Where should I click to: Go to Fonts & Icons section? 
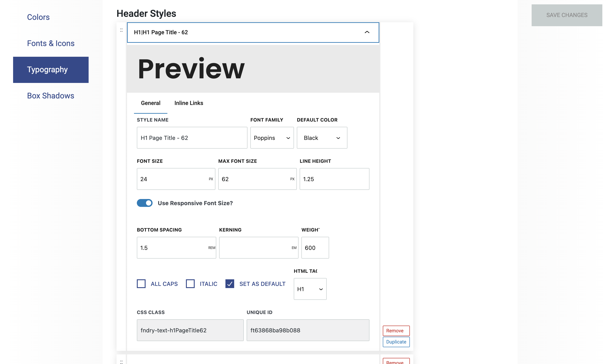pos(51,43)
